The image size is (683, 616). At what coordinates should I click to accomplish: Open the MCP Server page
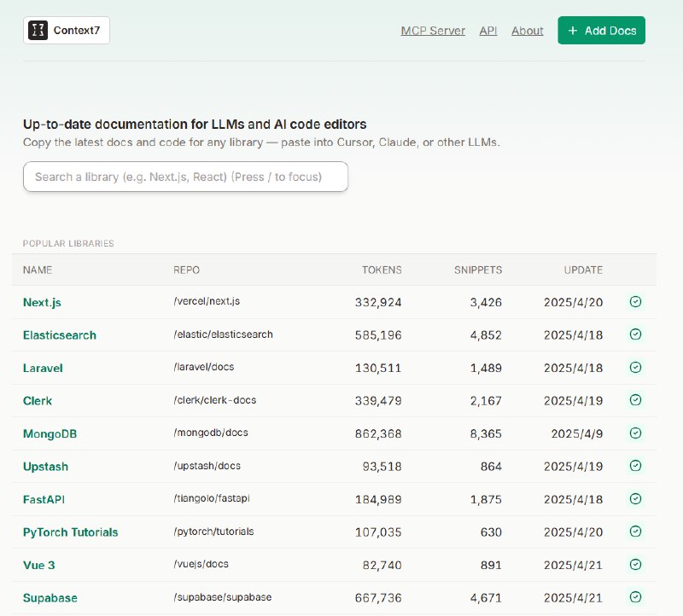(433, 31)
